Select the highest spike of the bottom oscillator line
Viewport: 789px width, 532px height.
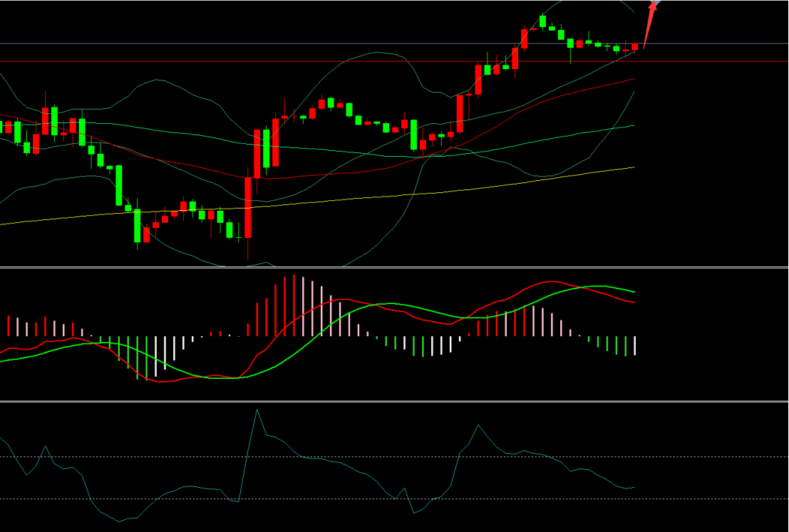point(257,410)
